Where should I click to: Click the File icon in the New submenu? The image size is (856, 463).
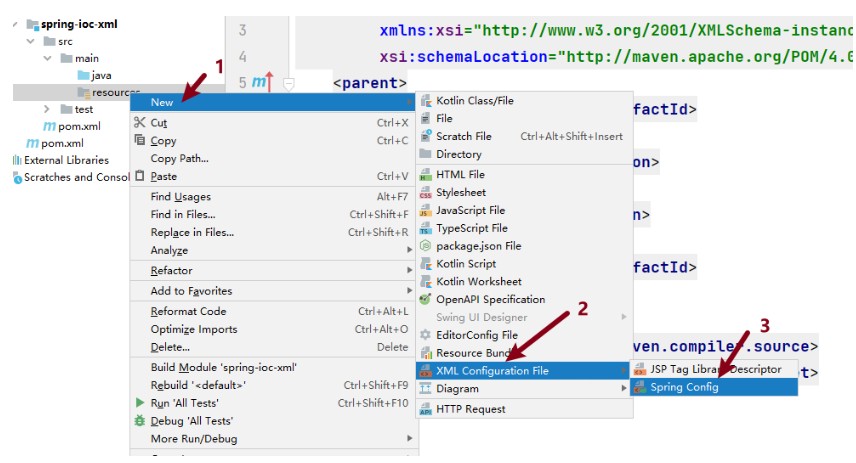pos(426,118)
